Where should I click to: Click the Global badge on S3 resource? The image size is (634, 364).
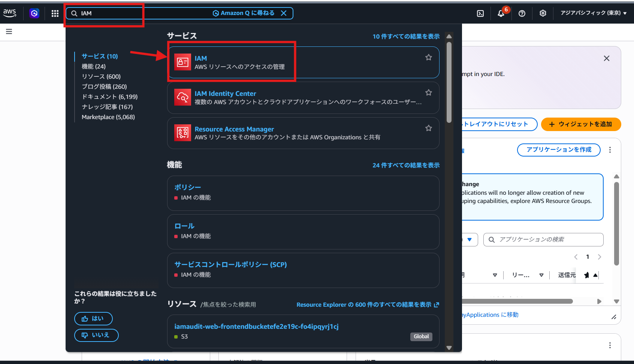tap(421, 337)
